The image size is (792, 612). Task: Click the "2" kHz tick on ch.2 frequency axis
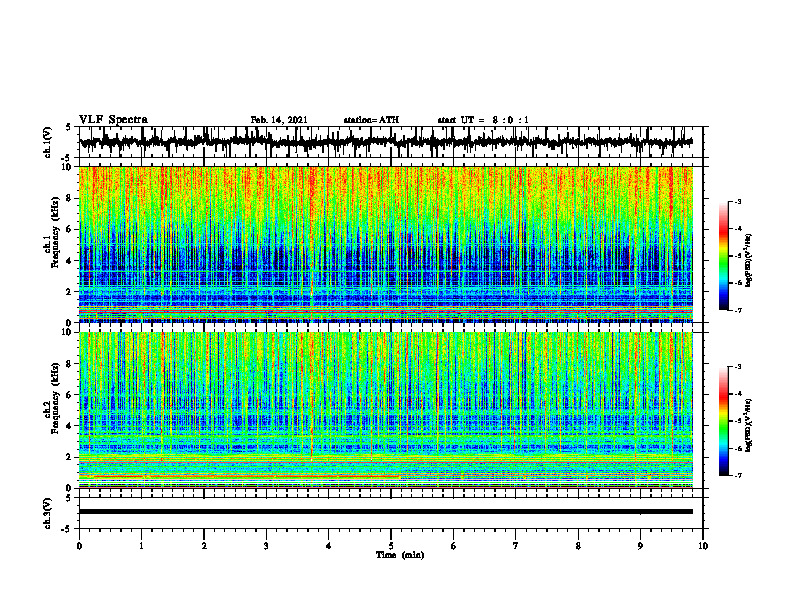69,457
